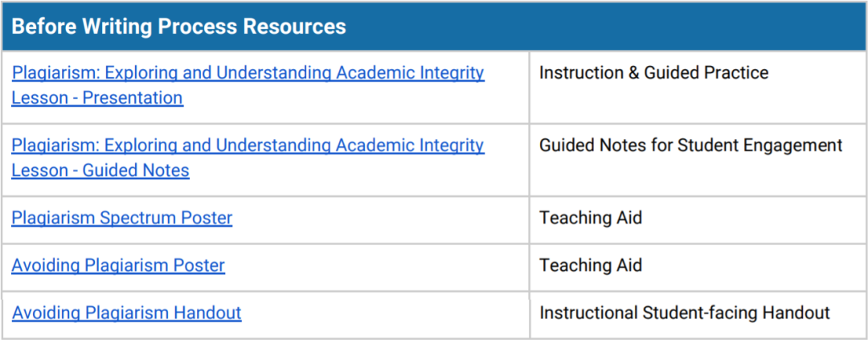
Task: Click 'Guided Notes' on the second link's last line
Action: coord(136,170)
